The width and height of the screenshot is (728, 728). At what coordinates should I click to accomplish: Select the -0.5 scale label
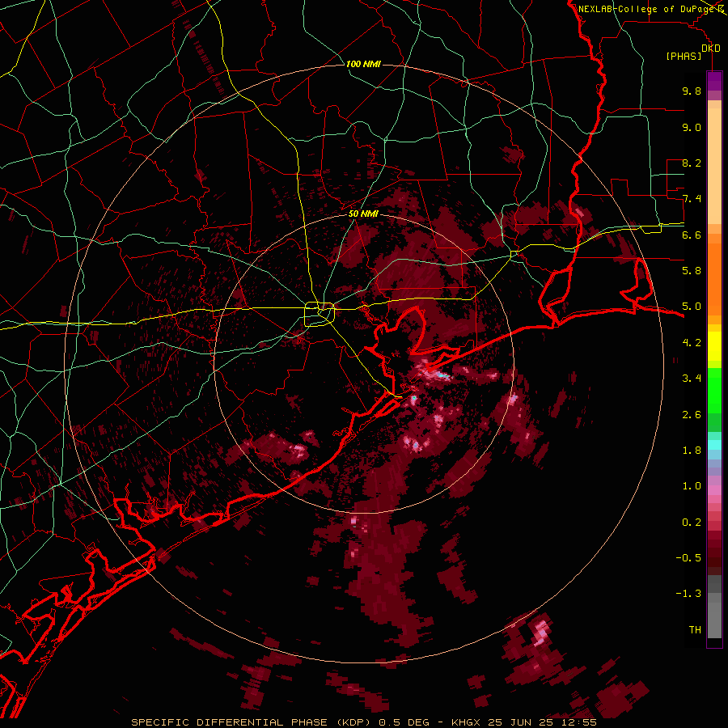pos(688,558)
